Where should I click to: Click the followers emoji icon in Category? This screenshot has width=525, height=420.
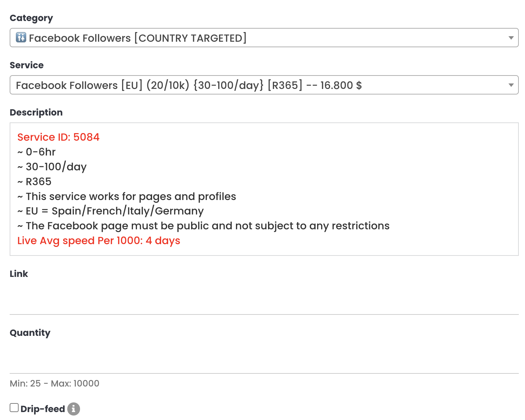pyautogui.click(x=21, y=38)
